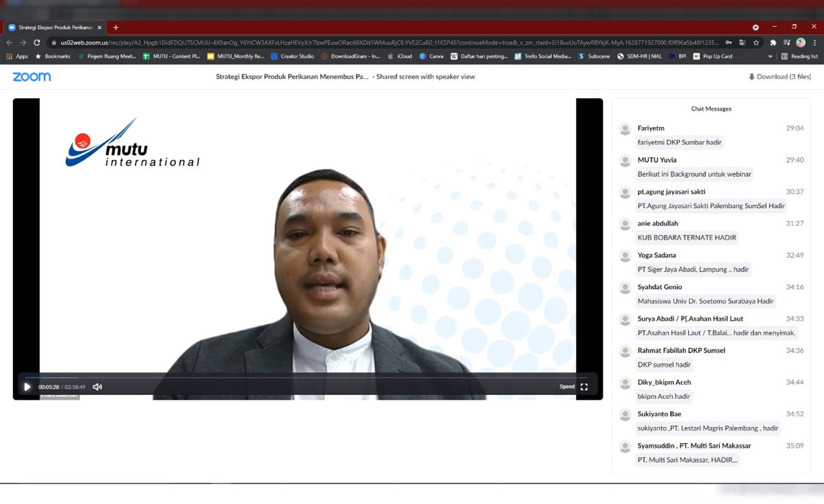Open the Apps shortcut in bookmarks bar

17,56
